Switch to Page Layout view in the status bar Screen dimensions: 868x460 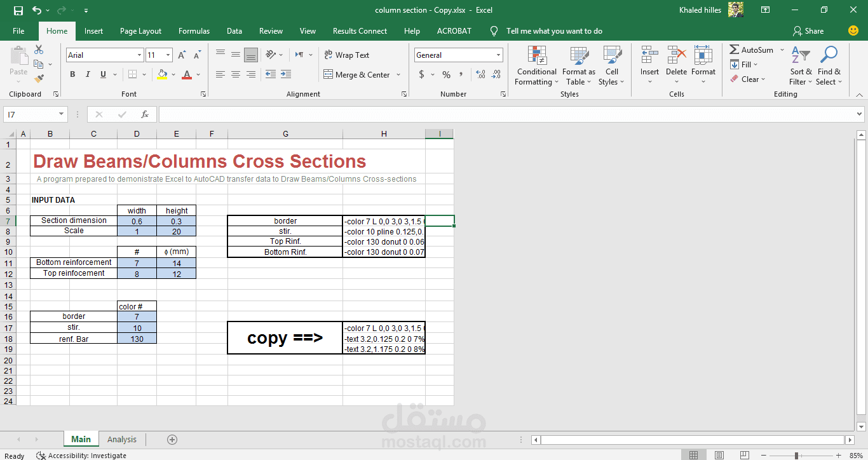pos(719,455)
